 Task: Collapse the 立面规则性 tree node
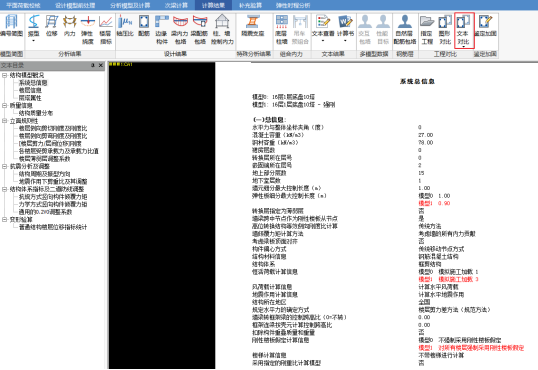point(4,120)
